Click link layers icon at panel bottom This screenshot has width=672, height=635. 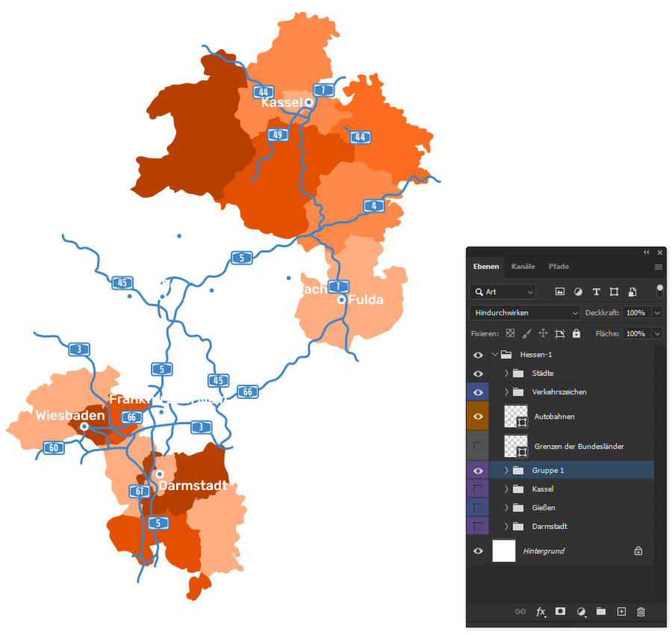520,611
